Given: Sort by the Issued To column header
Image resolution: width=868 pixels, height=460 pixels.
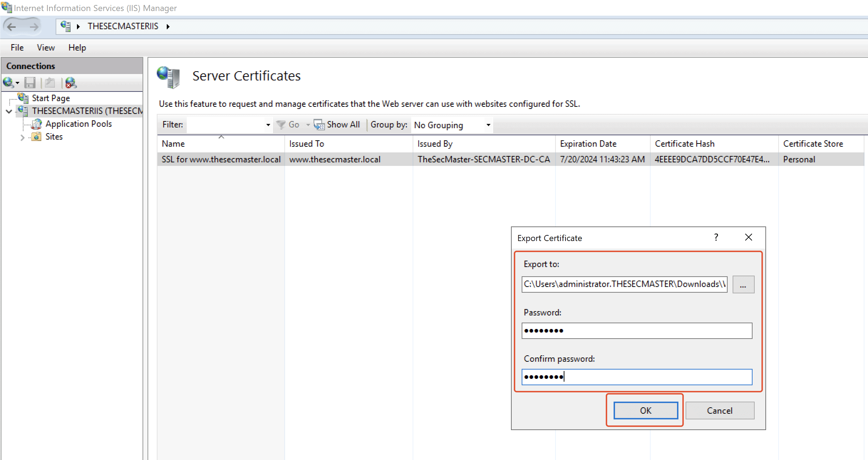Looking at the screenshot, I should click(x=349, y=144).
